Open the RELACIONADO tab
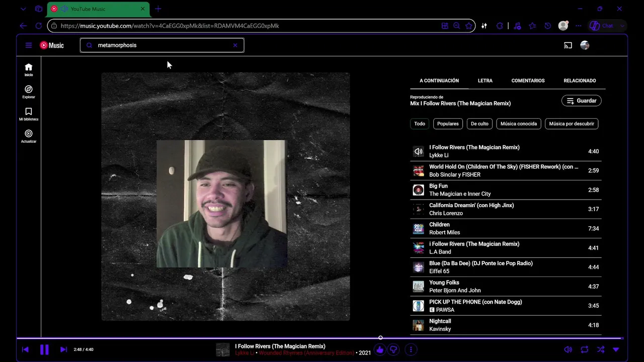 tap(580, 80)
